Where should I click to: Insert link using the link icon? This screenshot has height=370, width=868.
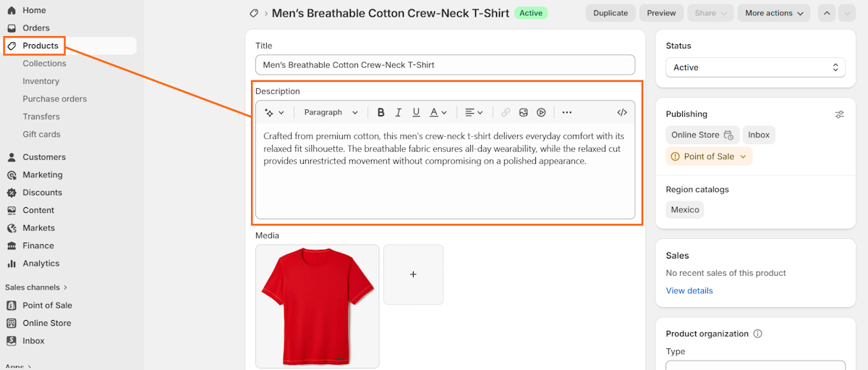[x=506, y=112]
